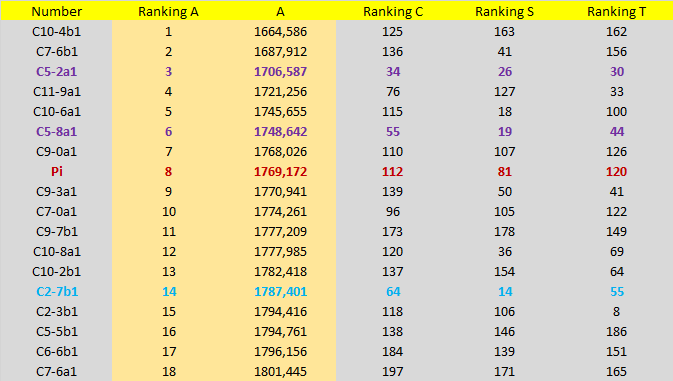Image resolution: width=673 pixels, height=381 pixels.
Task: Select the Ranking A header cell
Action: click(x=168, y=12)
